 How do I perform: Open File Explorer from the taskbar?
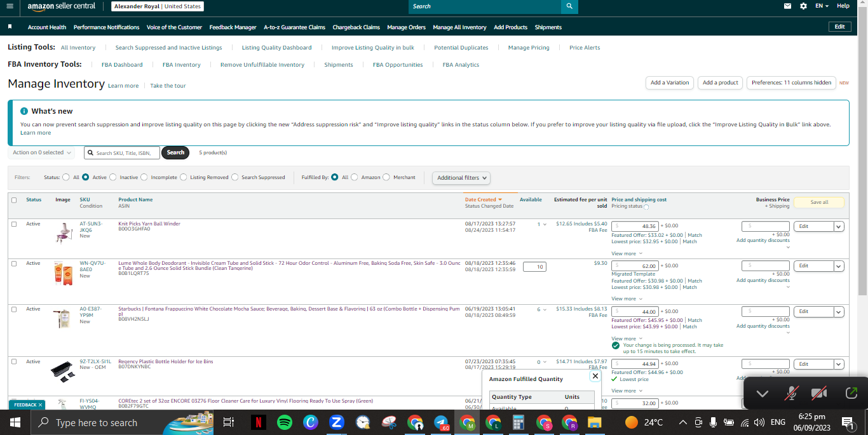(594, 422)
